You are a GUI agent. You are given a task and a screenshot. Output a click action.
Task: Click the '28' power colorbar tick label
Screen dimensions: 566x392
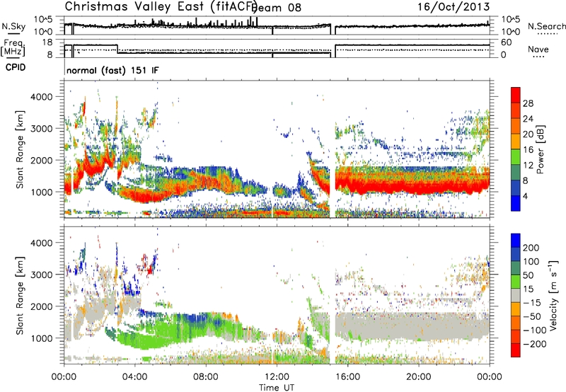tap(528, 103)
